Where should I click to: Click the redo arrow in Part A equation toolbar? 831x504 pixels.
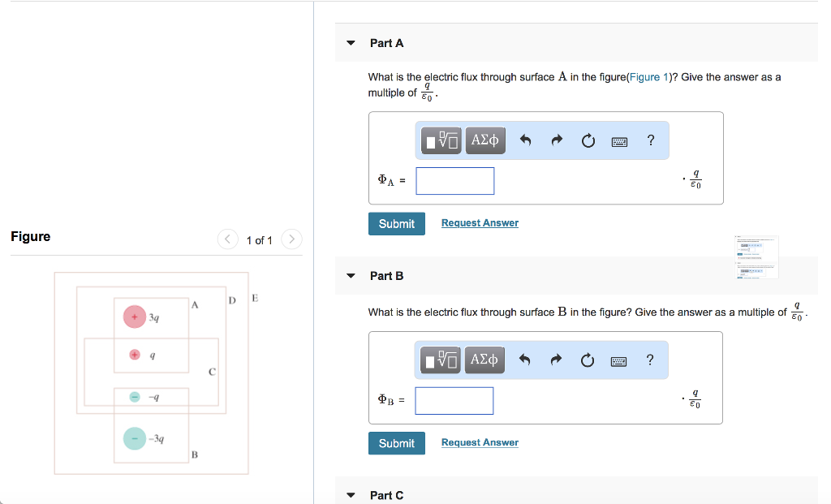tap(556, 140)
